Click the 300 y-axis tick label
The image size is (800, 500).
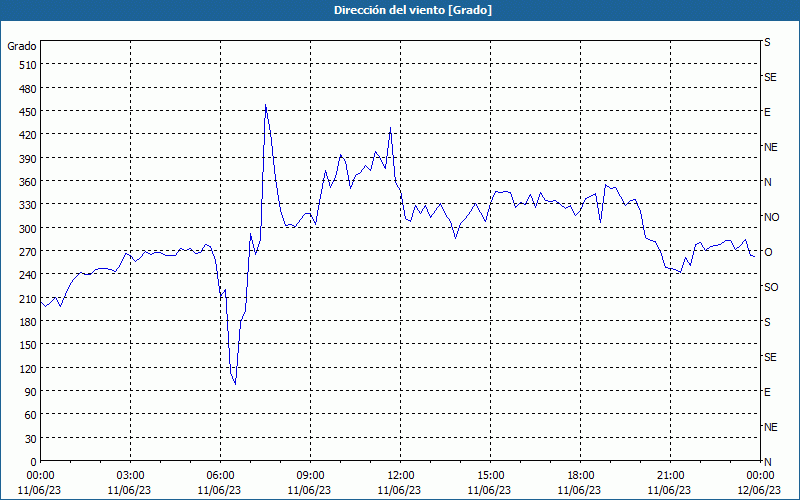(x=28, y=228)
